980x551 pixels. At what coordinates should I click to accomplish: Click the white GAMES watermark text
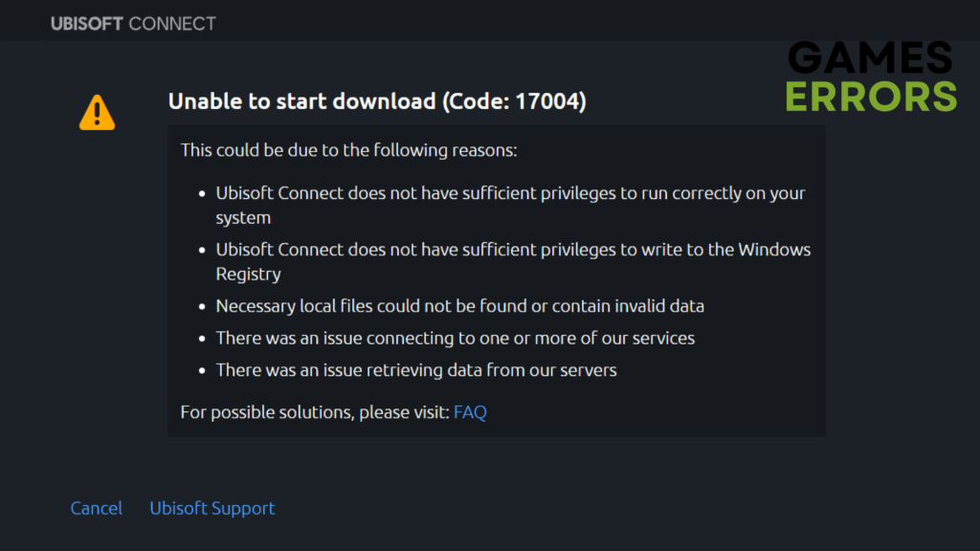[x=870, y=58]
